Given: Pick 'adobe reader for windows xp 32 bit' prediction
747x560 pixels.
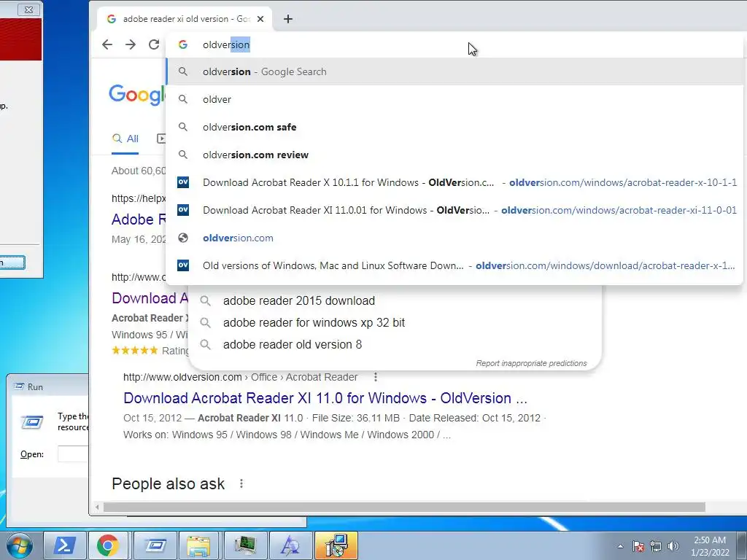Looking at the screenshot, I should (x=314, y=323).
